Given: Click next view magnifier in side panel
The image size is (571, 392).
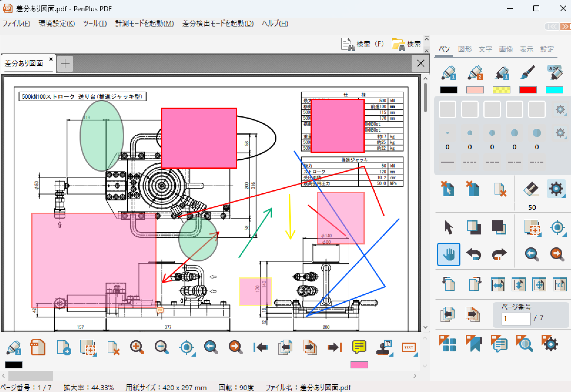Looking at the screenshot, I should pos(557,254).
